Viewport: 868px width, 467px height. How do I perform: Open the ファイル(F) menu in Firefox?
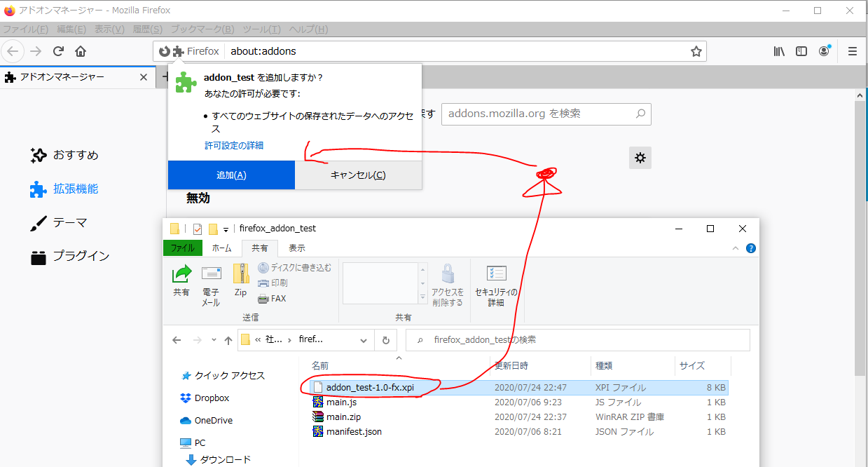click(26, 29)
